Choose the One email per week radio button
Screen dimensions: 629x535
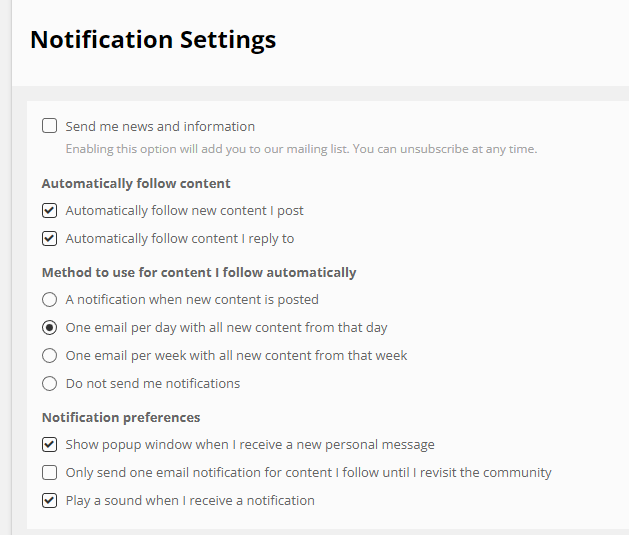pos(49,355)
